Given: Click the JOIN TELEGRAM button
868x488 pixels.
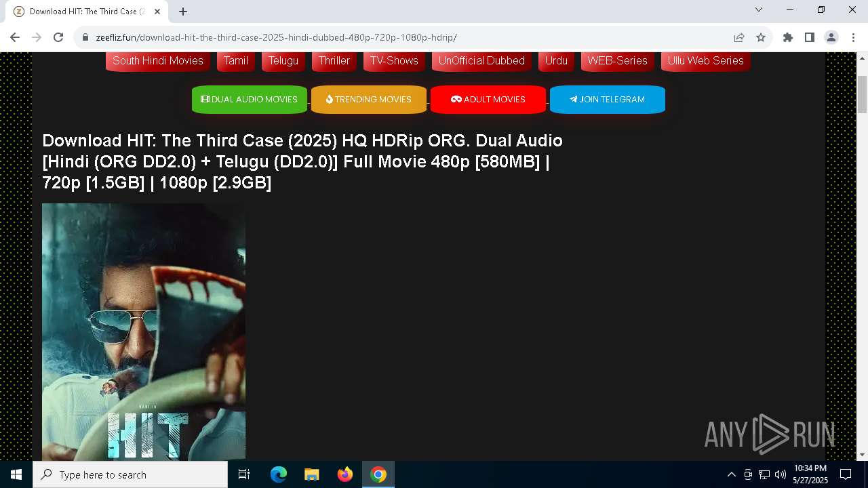Looking at the screenshot, I should [x=608, y=99].
